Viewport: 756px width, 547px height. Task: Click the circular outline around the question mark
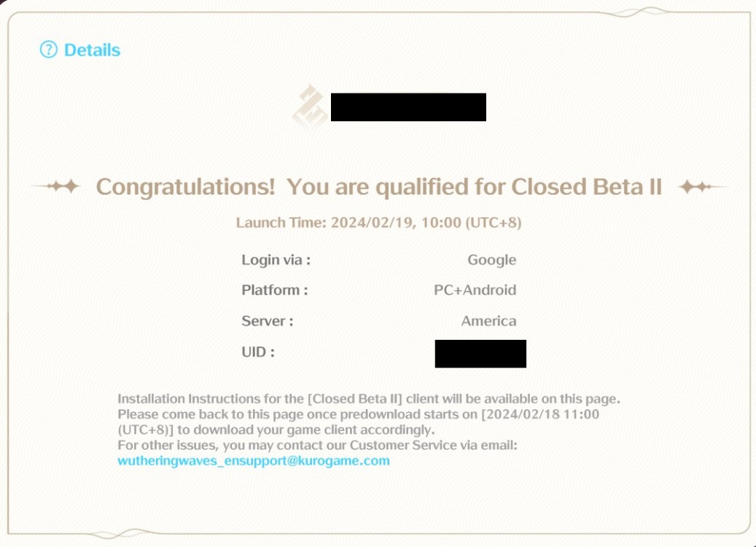(47, 50)
